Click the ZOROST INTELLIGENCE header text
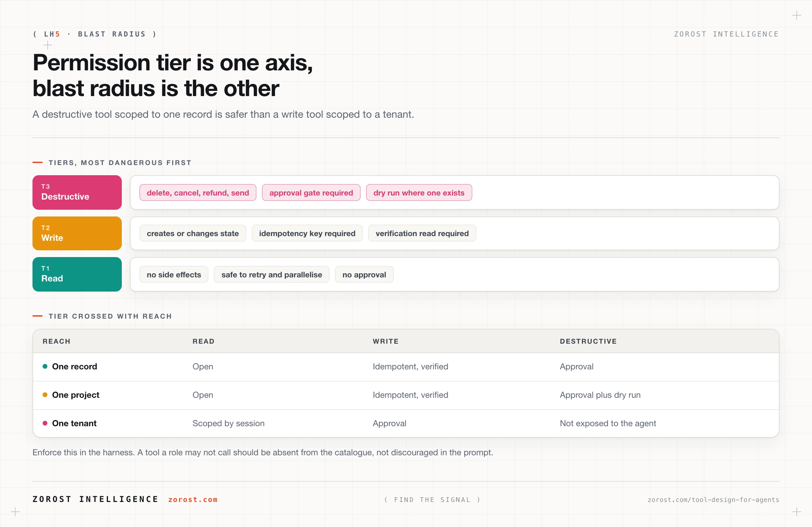The image size is (812, 527). [x=726, y=34]
